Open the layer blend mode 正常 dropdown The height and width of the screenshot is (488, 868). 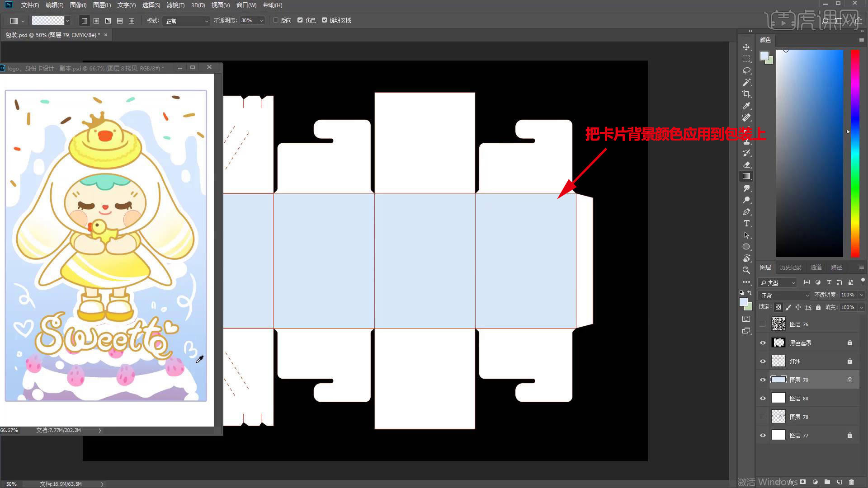coord(785,295)
